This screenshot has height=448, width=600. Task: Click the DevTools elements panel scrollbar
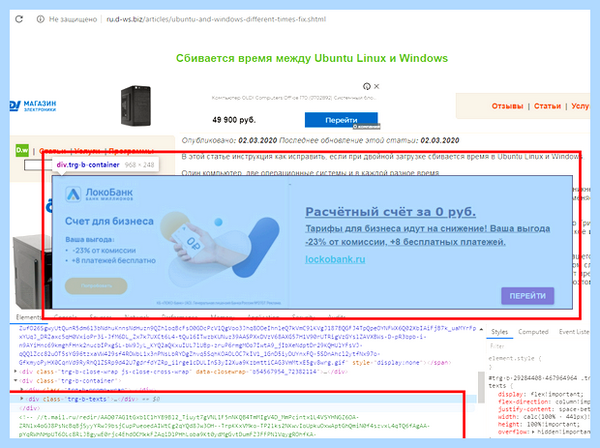tap(481, 387)
